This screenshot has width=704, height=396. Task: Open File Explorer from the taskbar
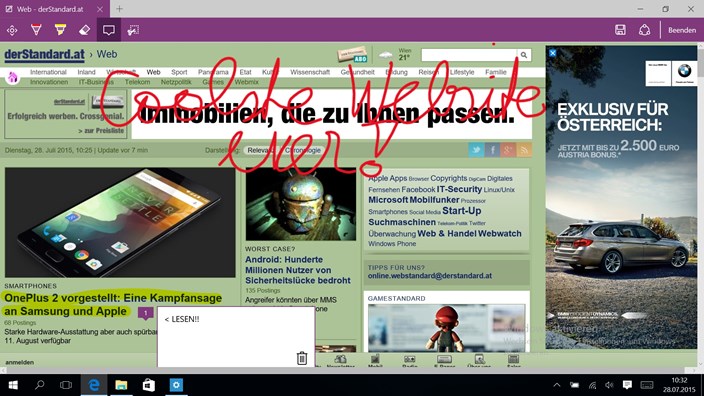(x=121, y=385)
